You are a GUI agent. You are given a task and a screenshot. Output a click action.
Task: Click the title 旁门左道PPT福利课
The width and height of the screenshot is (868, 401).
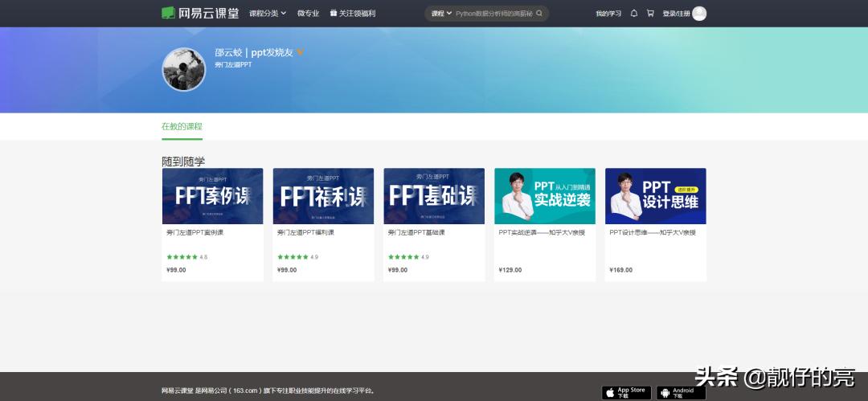305,232
